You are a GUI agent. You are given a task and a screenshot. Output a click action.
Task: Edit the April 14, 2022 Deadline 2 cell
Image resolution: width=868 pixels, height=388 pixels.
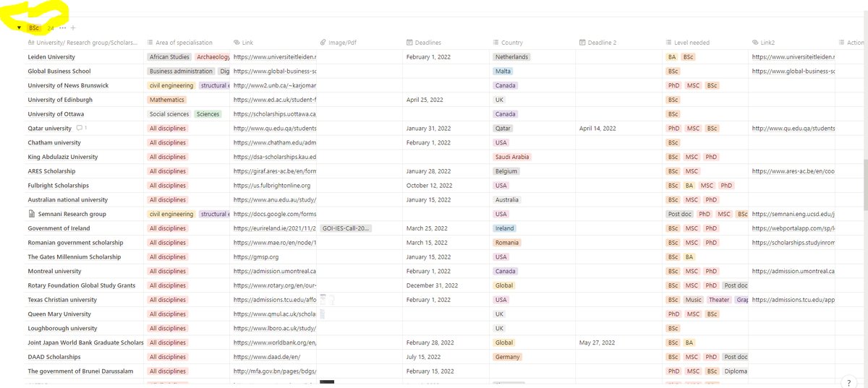[597, 128]
